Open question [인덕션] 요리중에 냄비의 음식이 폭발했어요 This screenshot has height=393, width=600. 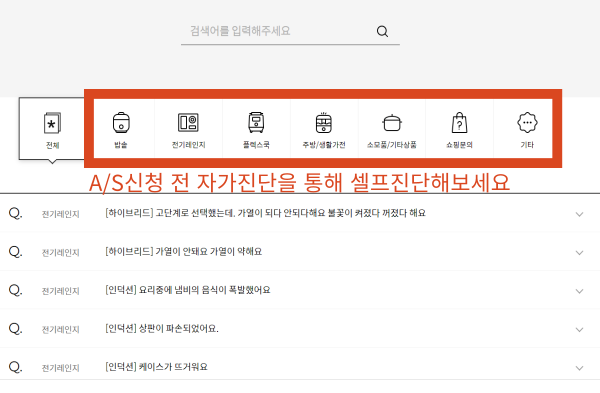tap(188, 290)
